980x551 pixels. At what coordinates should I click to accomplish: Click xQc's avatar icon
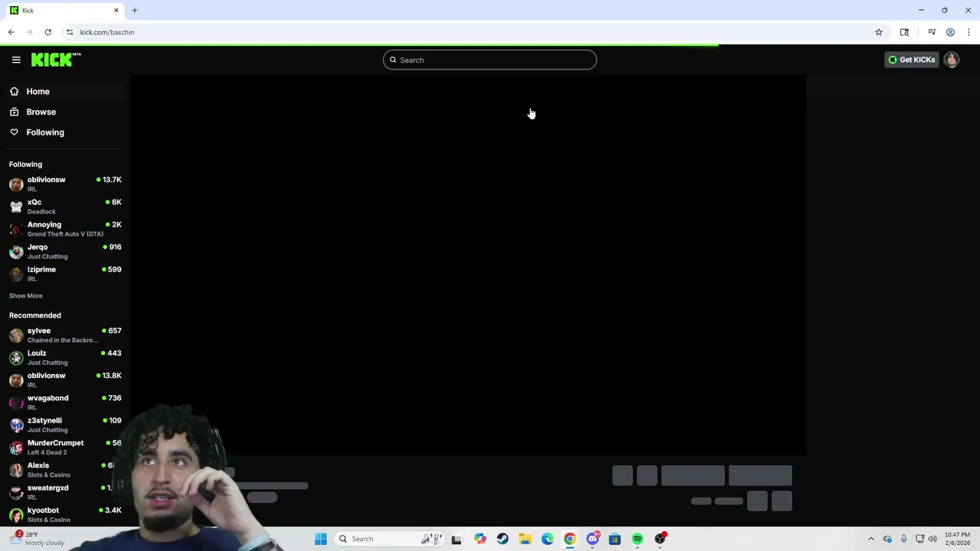click(x=16, y=207)
